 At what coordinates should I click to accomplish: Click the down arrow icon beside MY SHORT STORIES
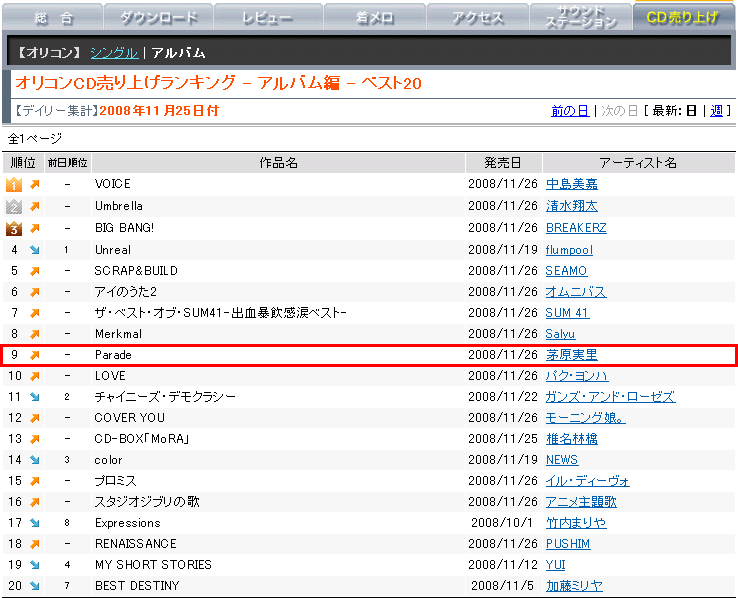(x=35, y=565)
